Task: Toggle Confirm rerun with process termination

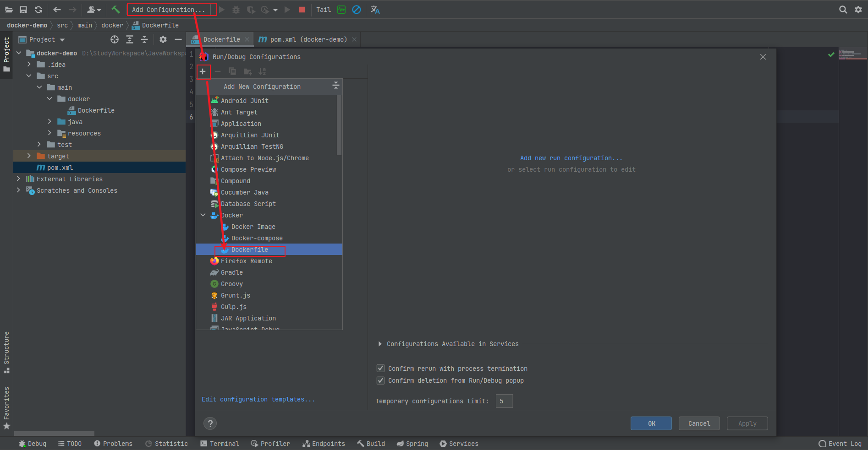Action: point(380,368)
